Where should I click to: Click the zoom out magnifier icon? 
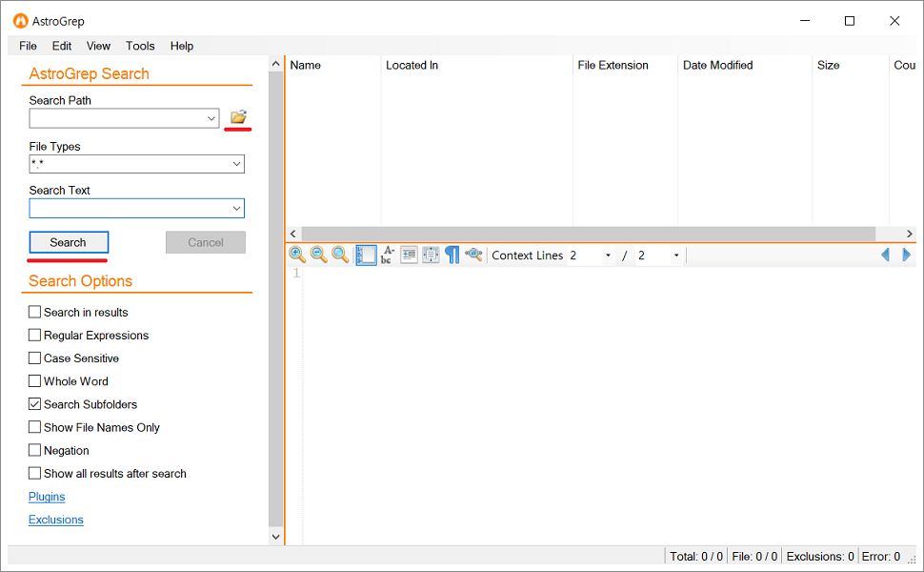pyautogui.click(x=319, y=255)
